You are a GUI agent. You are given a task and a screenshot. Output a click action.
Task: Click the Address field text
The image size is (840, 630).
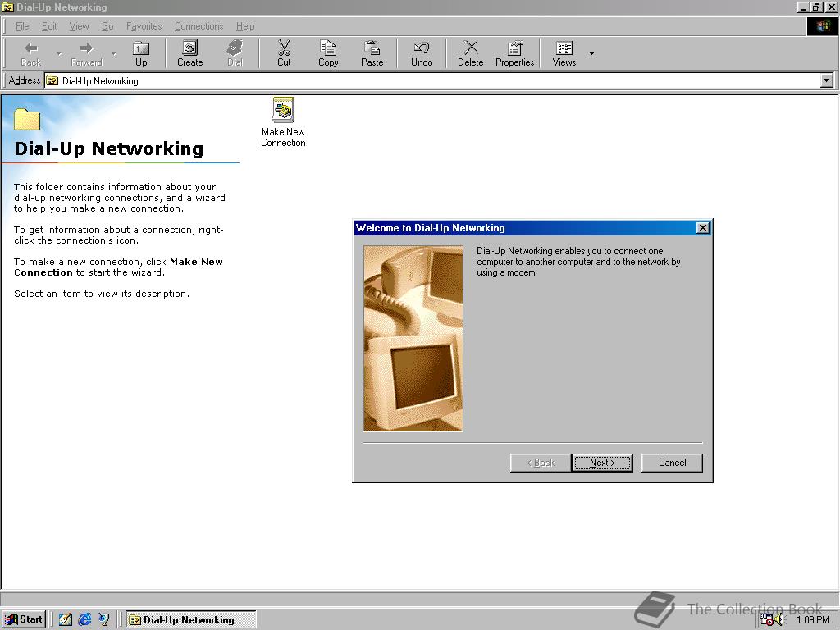pos(100,81)
